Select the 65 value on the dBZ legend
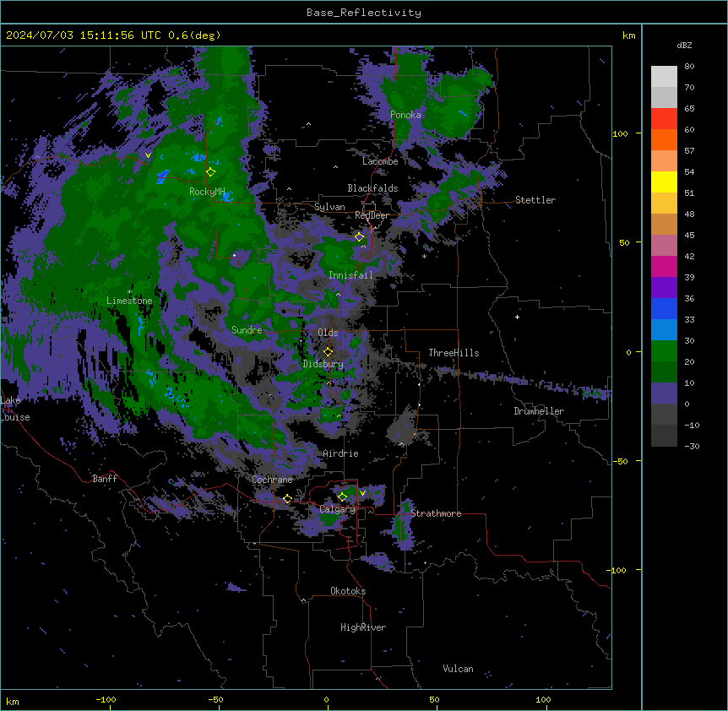The height and width of the screenshot is (711, 728). (x=689, y=109)
